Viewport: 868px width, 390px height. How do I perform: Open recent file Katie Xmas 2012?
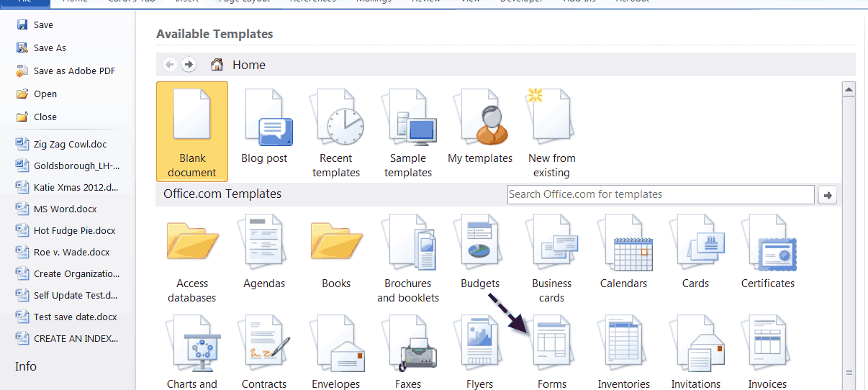point(68,187)
